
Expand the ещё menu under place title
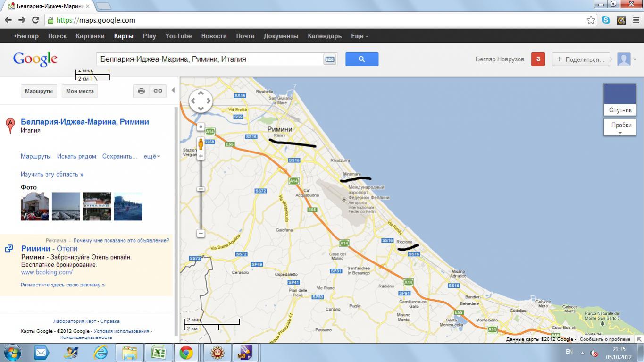pyautogui.click(x=152, y=156)
